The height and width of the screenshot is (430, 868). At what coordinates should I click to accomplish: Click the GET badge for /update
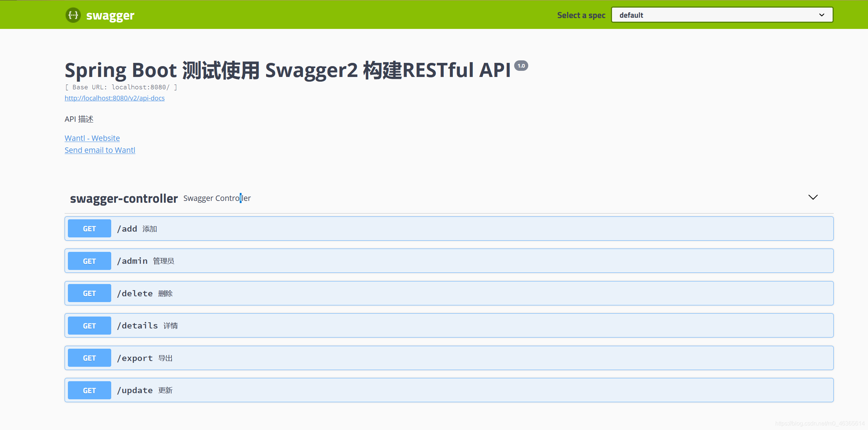(90, 390)
